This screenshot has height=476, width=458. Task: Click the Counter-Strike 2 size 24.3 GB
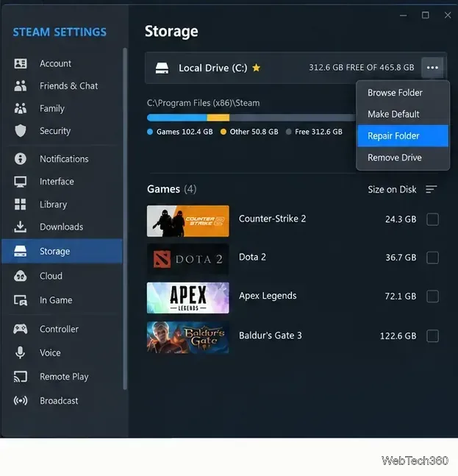coord(401,219)
